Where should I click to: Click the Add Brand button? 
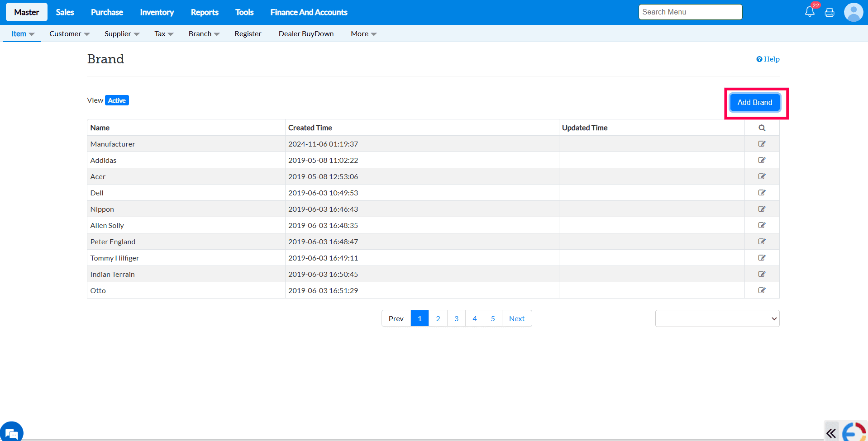pos(754,103)
